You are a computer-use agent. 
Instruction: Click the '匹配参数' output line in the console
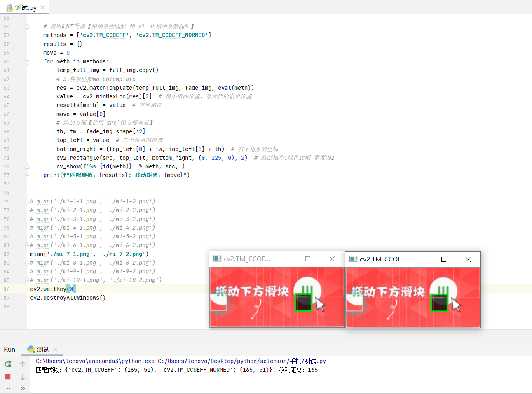177,370
